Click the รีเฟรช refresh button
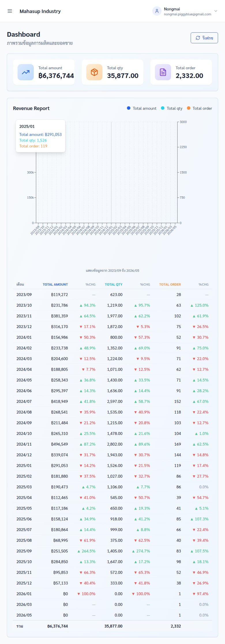Viewport: 225px width, 644px height. click(x=204, y=38)
